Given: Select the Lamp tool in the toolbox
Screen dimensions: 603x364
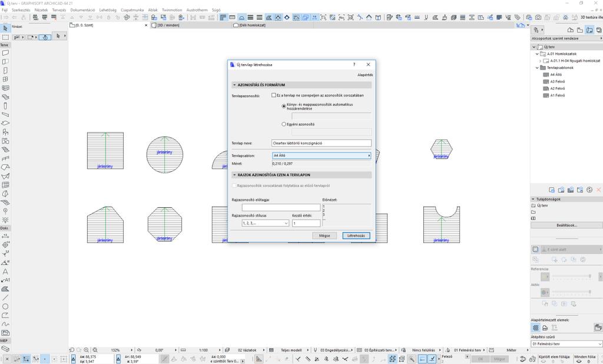Looking at the screenshot, I should click(5, 220).
